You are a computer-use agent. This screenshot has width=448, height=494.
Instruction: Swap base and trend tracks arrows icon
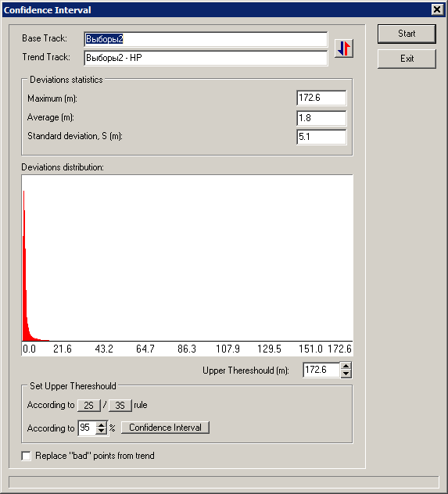tap(344, 48)
